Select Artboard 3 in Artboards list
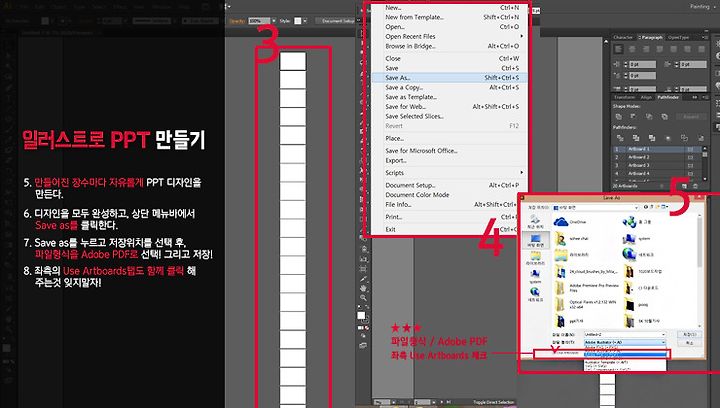 click(657, 165)
